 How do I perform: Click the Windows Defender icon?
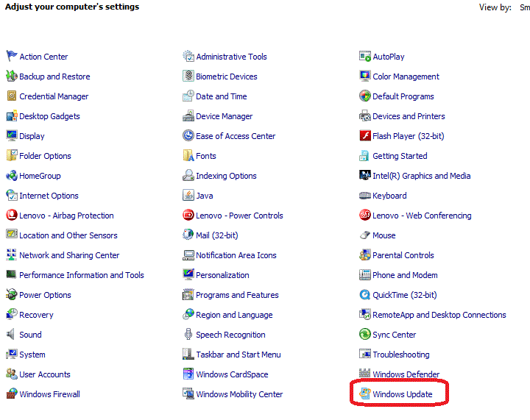[x=365, y=374]
